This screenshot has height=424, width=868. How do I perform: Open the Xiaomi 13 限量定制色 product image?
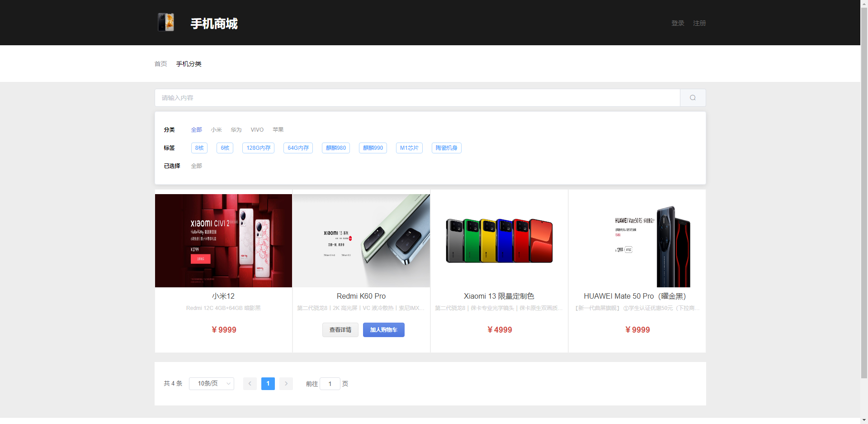499,241
